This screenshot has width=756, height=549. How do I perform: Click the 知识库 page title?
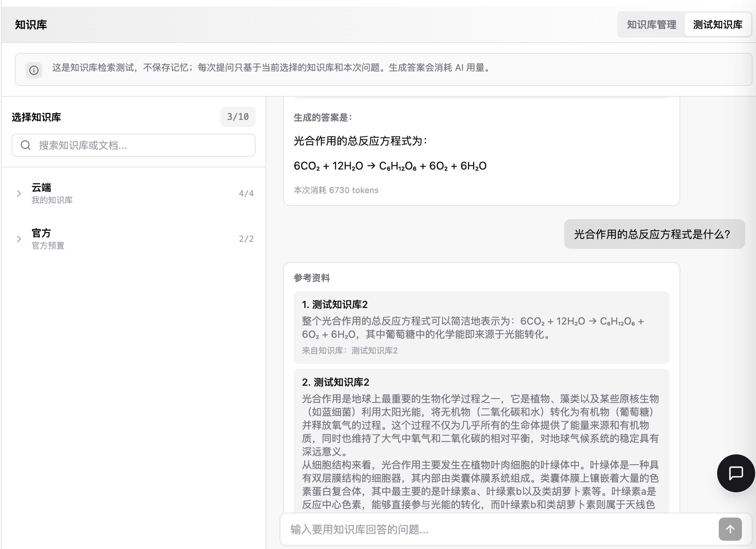[31, 25]
